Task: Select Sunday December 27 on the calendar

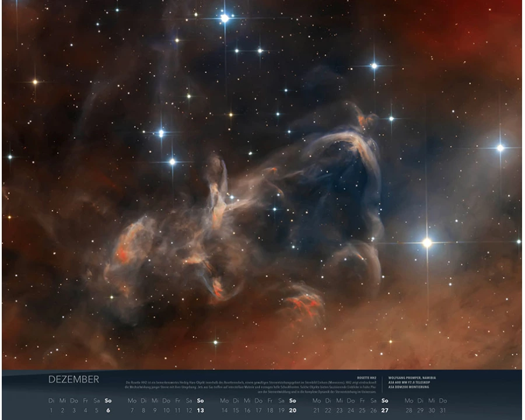Action: 384,410
